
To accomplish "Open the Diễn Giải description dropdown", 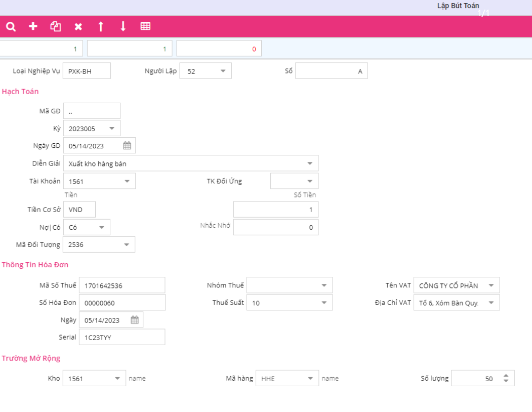I will 310,163.
